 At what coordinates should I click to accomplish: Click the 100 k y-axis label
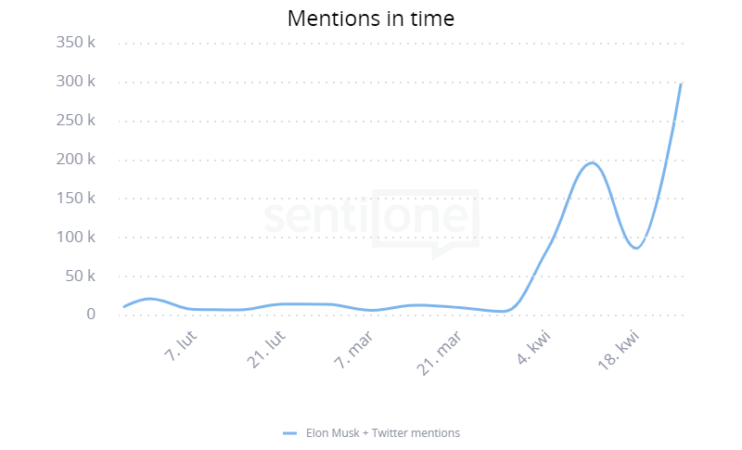[x=75, y=237]
